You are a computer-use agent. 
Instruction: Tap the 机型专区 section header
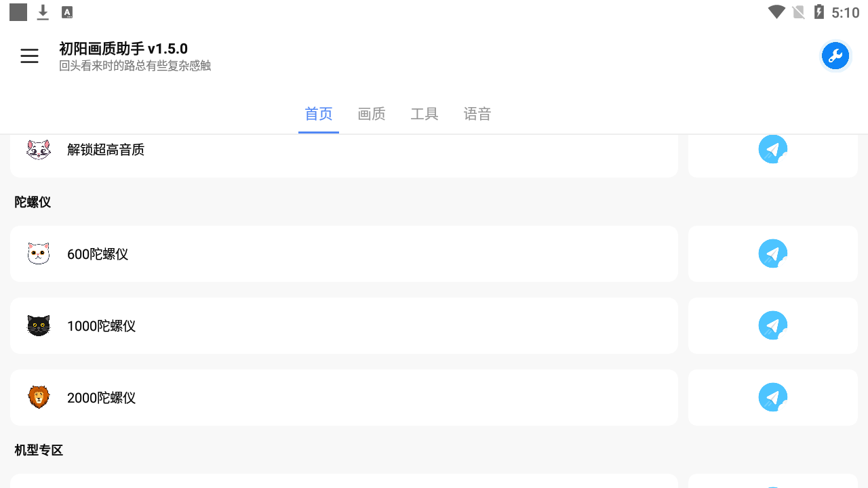point(38,449)
